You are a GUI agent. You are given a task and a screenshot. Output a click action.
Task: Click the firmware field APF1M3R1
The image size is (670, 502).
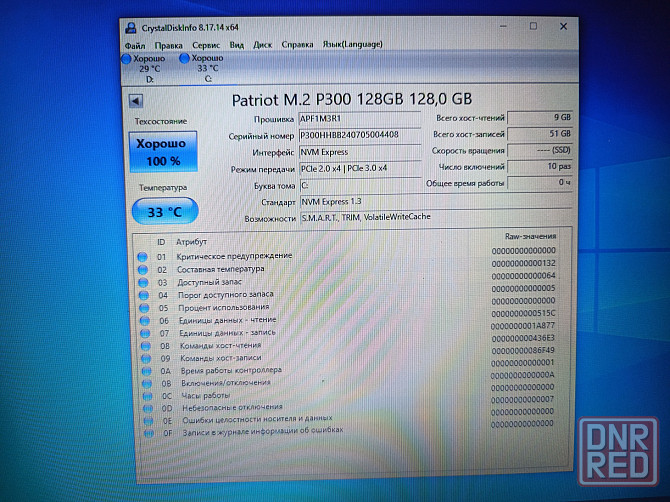pos(359,119)
